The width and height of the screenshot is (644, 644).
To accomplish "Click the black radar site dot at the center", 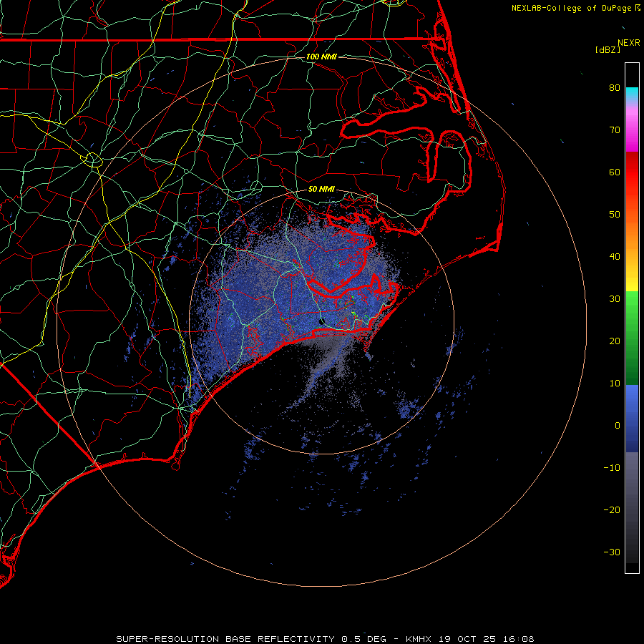I will click(321, 321).
